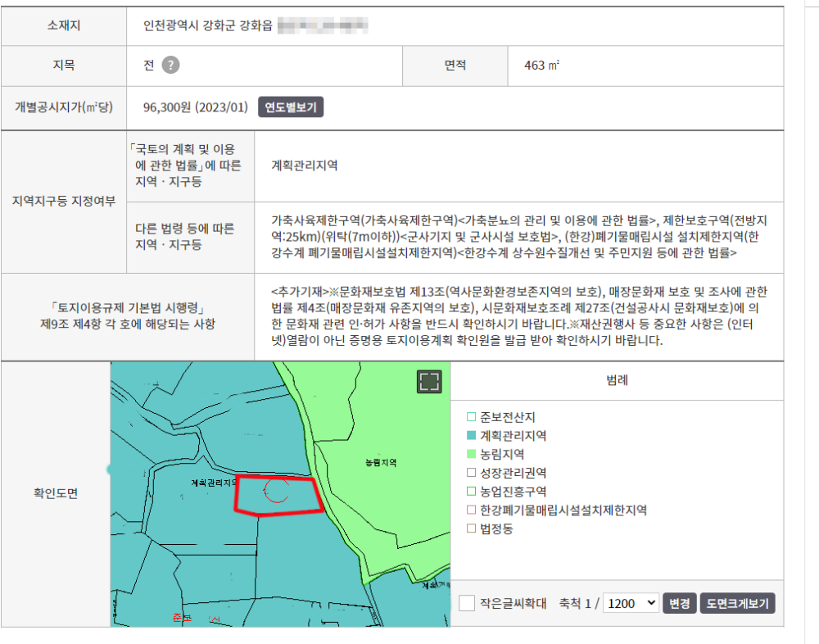819x644 pixels.
Task: Expand the map to fullscreen view
Action: 429,381
